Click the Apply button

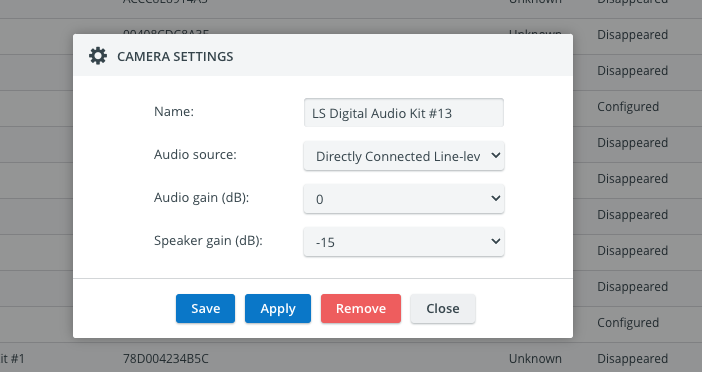[x=278, y=308]
